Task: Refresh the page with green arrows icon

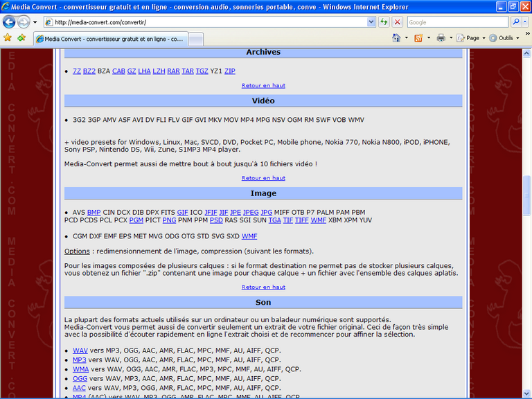Action: coord(384,22)
